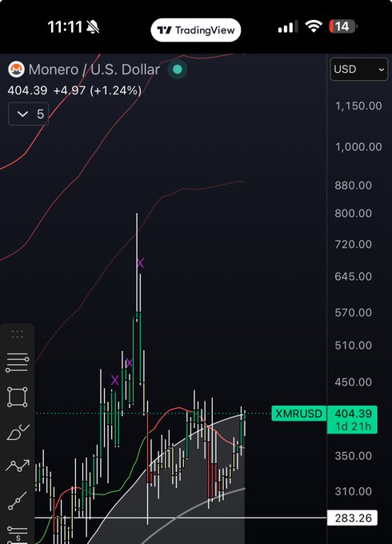Screen dimensions: 392x544
Task: Click the 350.00 price scale label
Action: click(353, 455)
